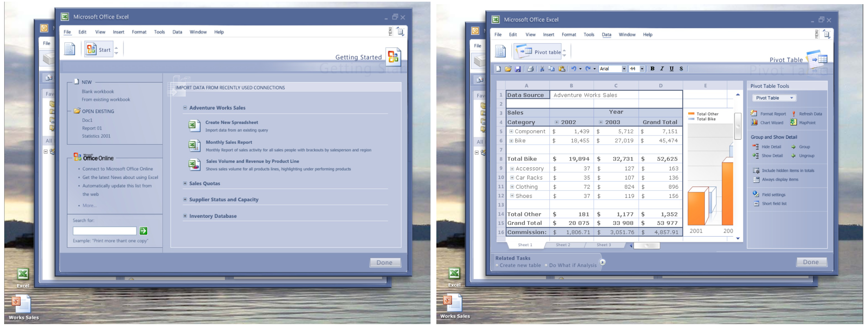The width and height of the screenshot is (868, 328).
Task: Click the Total Other orange legend swatch
Action: (691, 114)
